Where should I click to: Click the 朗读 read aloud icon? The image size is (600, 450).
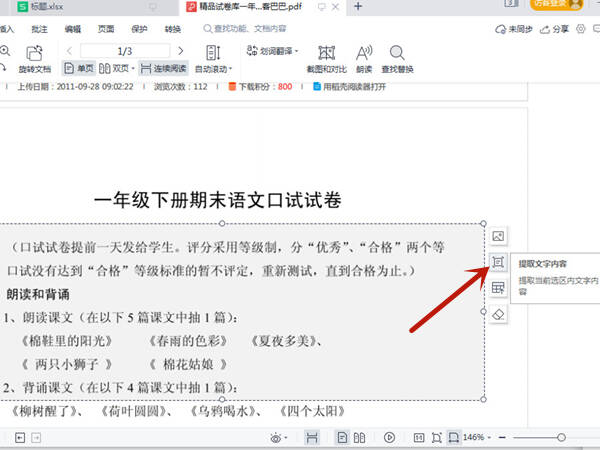pos(364,53)
